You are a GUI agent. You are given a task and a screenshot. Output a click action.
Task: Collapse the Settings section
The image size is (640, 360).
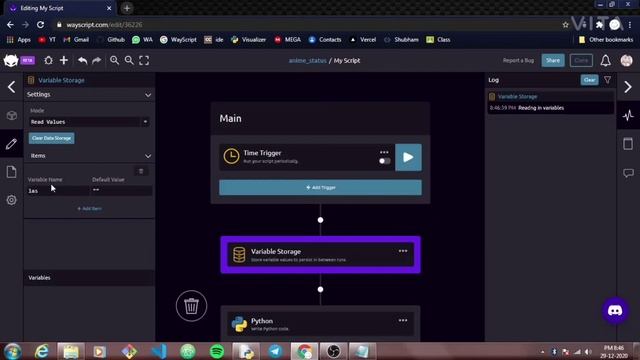click(x=148, y=95)
